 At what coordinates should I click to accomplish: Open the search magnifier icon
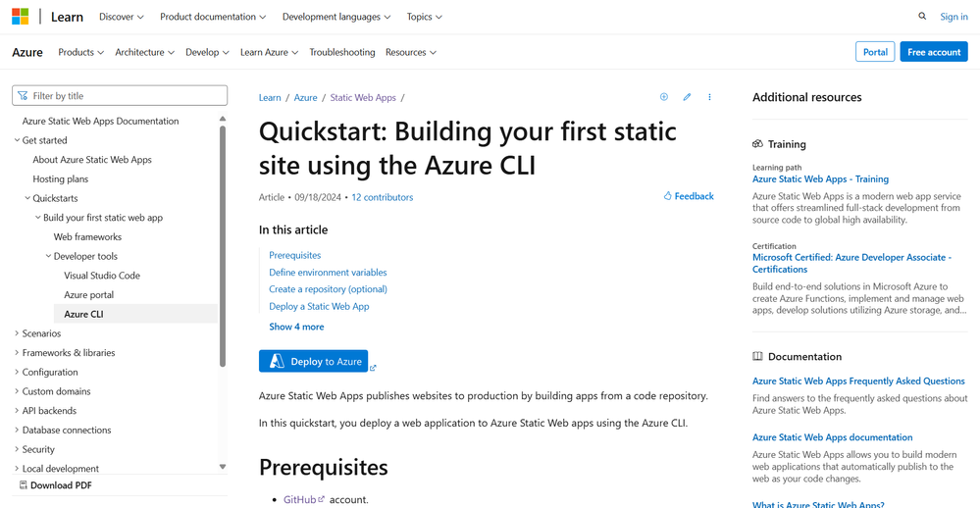(922, 17)
